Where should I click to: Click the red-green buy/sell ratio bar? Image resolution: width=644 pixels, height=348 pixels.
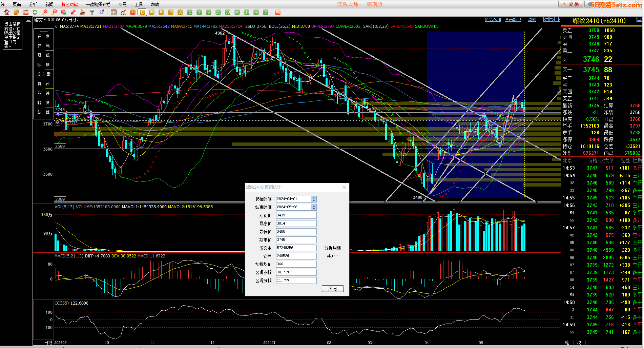[601, 26]
